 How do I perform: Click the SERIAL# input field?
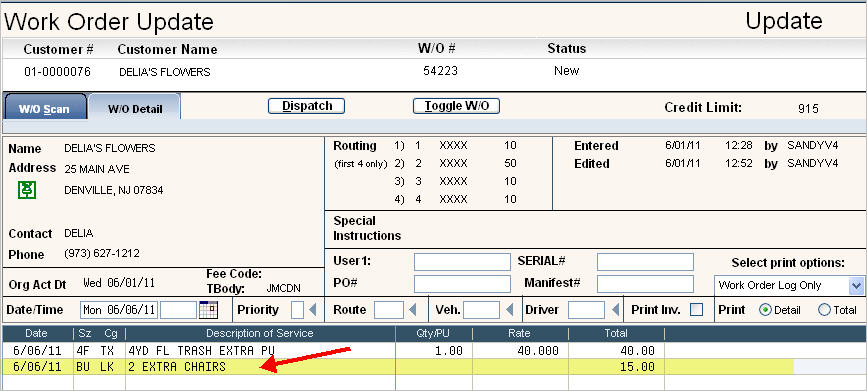point(645,262)
